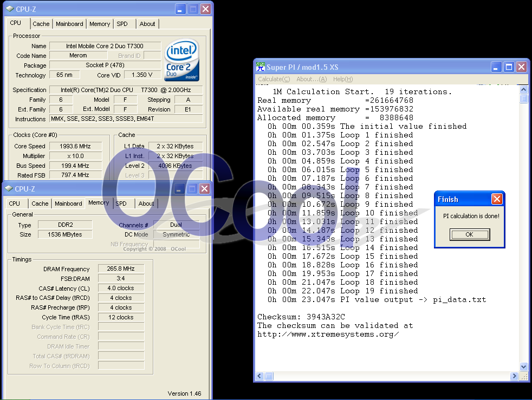This screenshot has width=532, height=400.
Task: Click the lower CPU-Z window title icon
Action: click(9, 188)
